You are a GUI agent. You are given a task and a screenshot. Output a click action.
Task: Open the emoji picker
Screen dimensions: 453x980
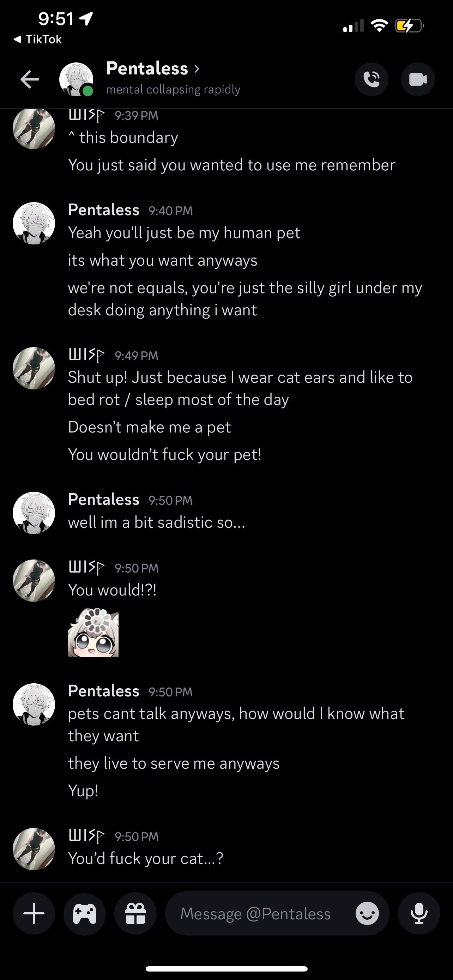pos(367,913)
